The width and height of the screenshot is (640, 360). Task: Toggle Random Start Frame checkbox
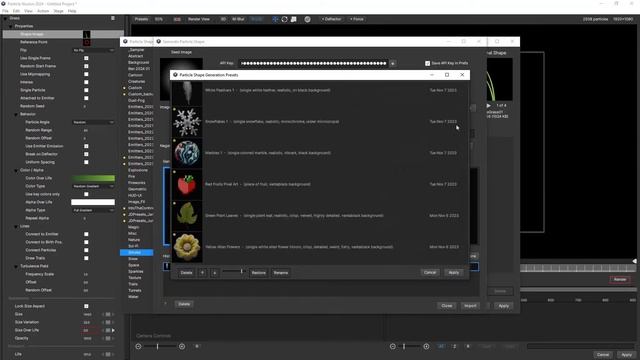pos(86,66)
